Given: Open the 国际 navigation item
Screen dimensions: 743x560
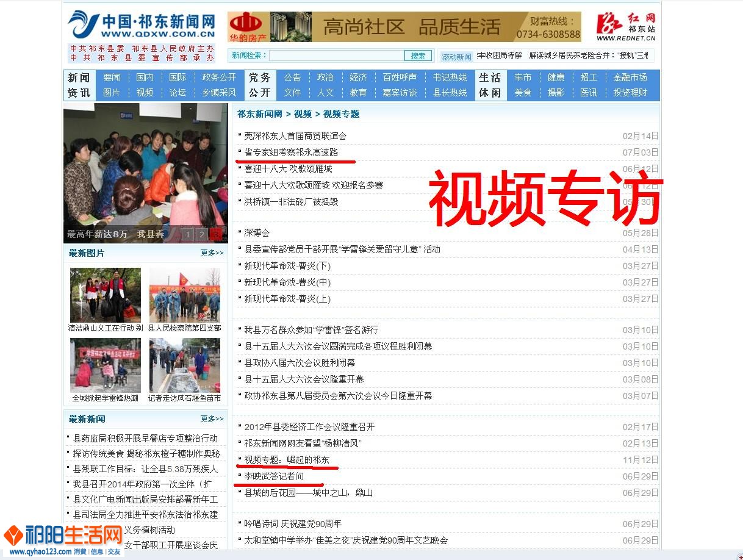Looking at the screenshot, I should coord(178,77).
